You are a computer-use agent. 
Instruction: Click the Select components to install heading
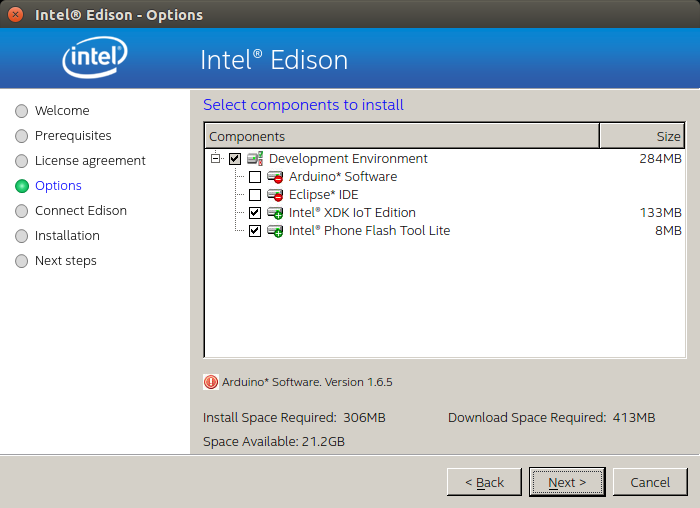point(303,105)
